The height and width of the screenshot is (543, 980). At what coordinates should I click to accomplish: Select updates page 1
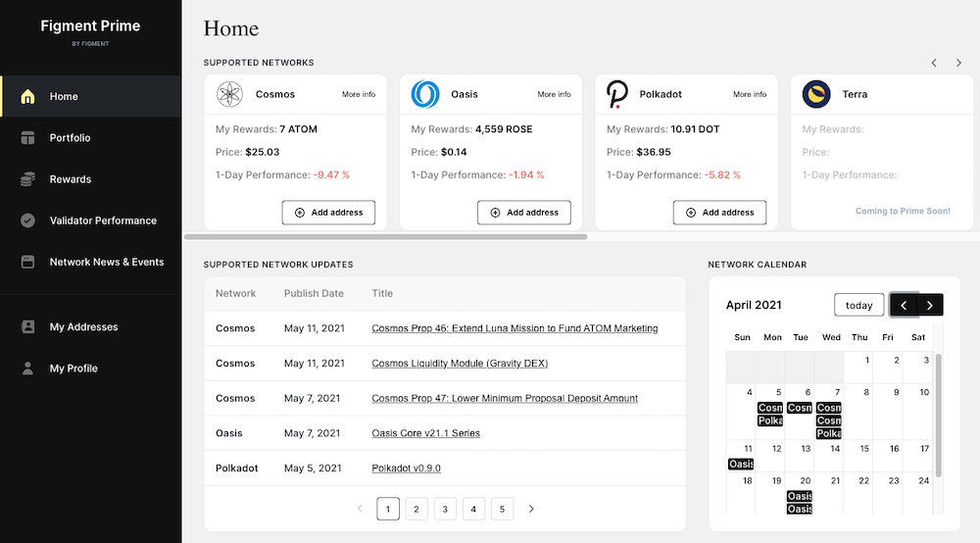point(388,509)
